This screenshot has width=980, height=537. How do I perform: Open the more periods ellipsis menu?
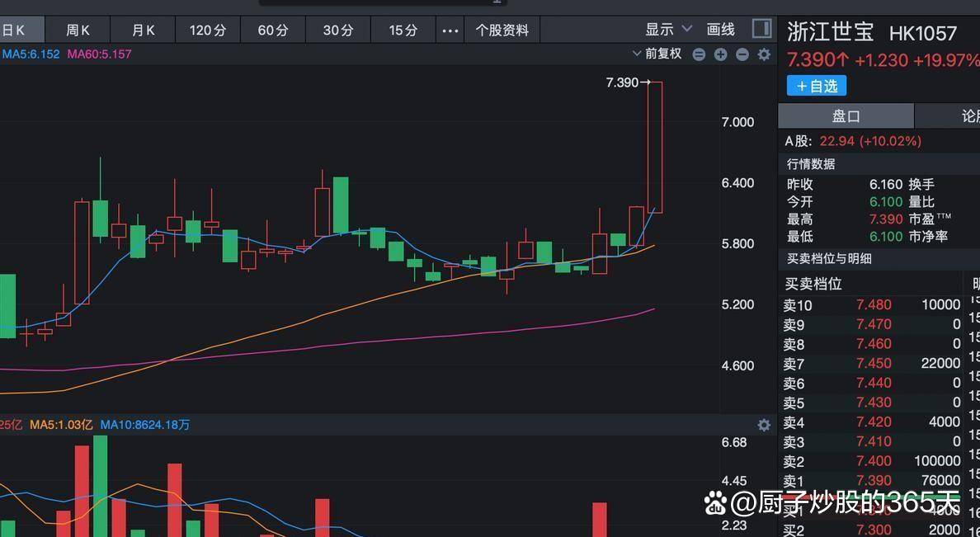point(450,31)
